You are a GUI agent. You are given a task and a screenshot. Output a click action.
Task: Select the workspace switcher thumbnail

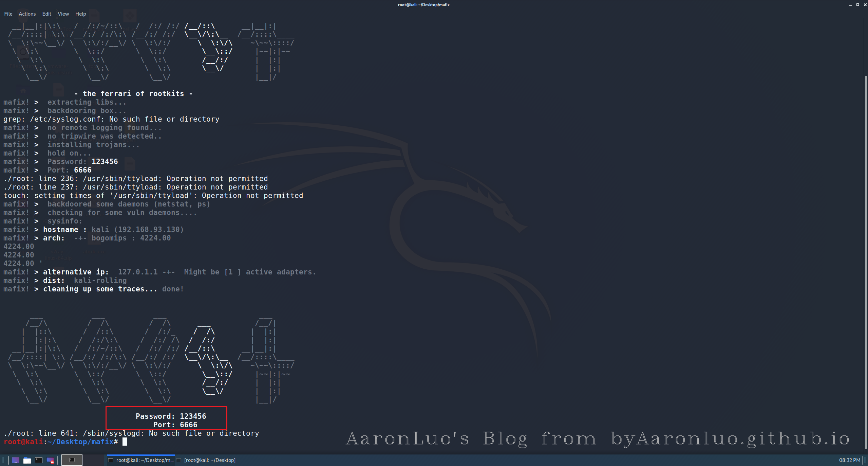(72, 460)
